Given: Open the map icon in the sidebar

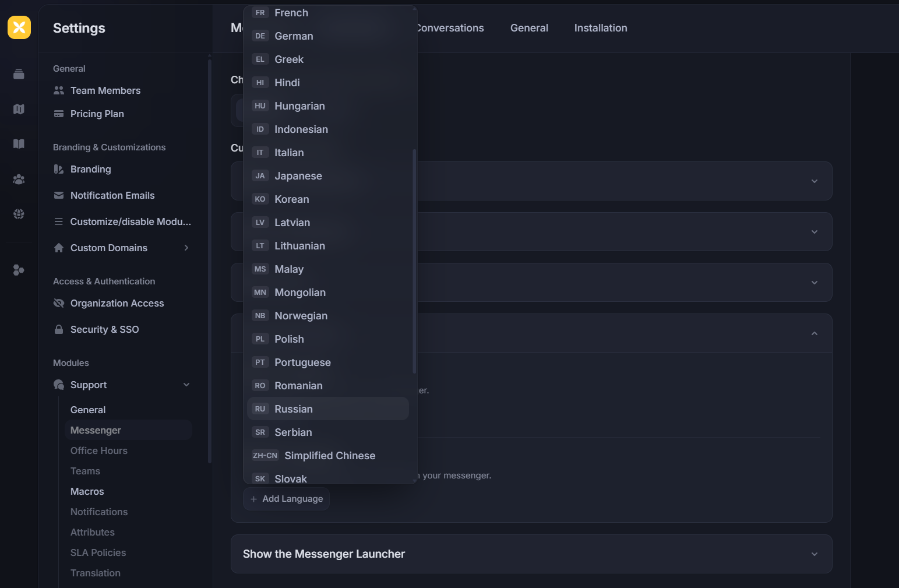Looking at the screenshot, I should (x=19, y=109).
